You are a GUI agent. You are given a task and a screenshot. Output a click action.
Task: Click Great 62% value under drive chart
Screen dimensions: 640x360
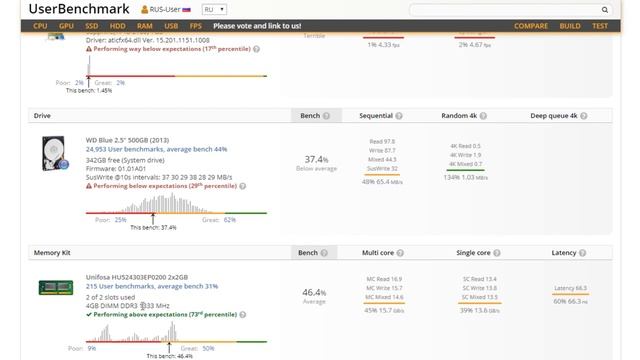coord(229,220)
